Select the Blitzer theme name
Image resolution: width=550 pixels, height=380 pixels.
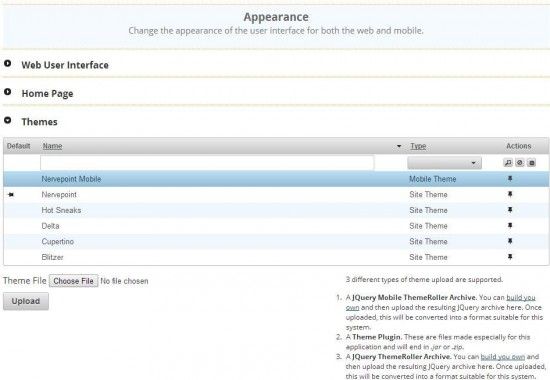52,257
